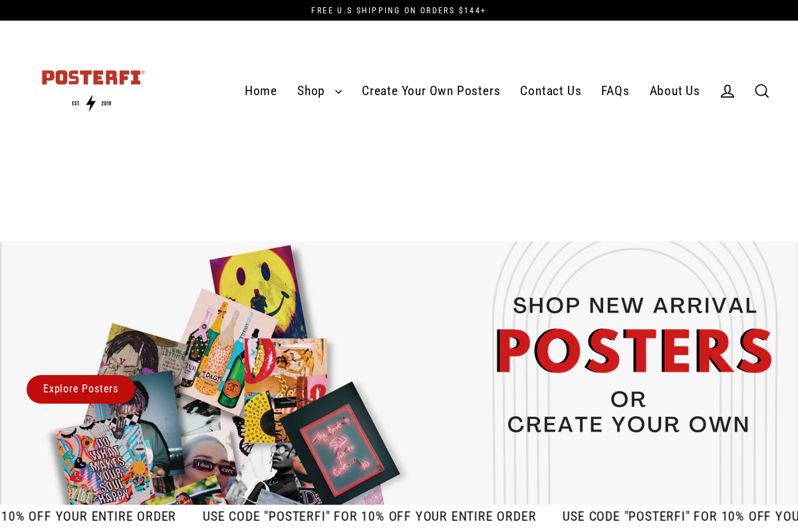The height and width of the screenshot is (532, 798).
Task: Go to the Home menu item
Action: (261, 91)
